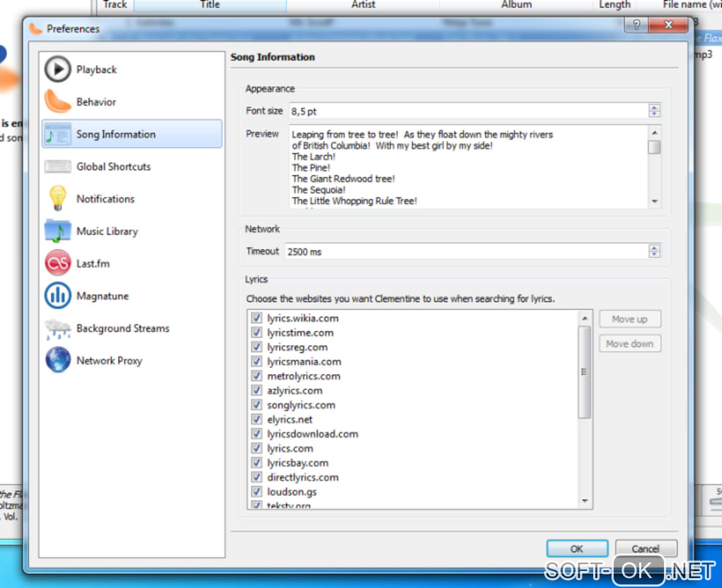Confirm preferences with OK
722x588 pixels.
click(x=577, y=548)
